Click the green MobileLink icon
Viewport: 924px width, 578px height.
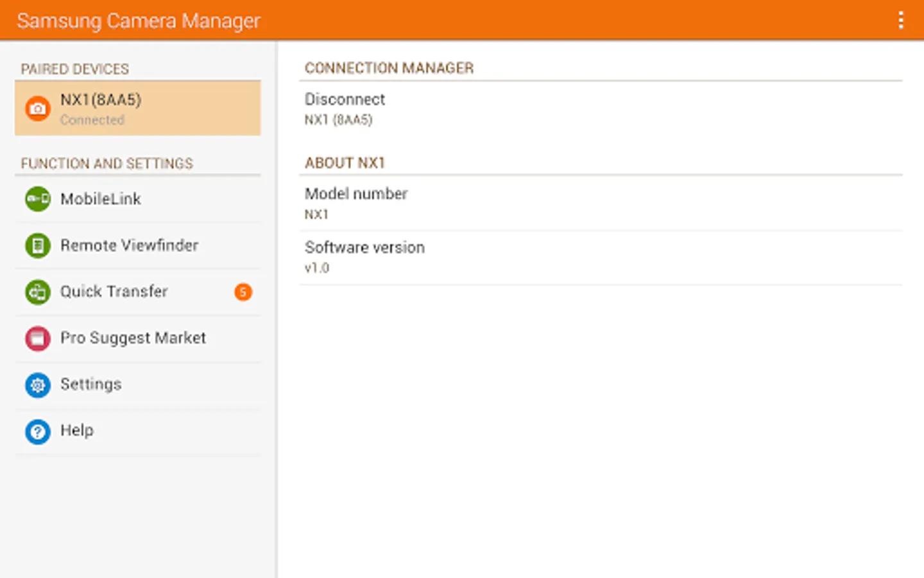(x=38, y=199)
